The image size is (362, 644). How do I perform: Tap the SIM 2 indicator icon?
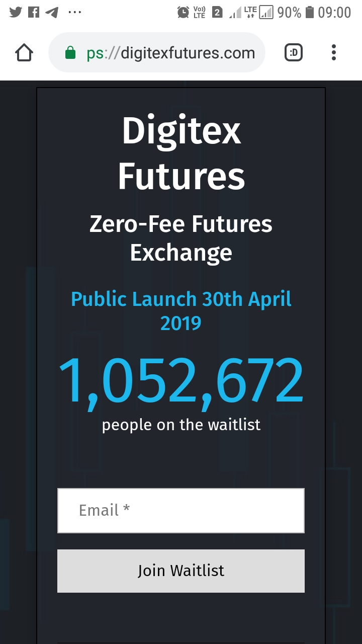coord(217,12)
